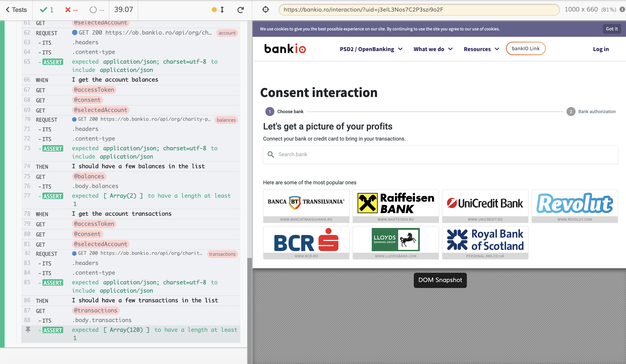The image size is (626, 364).
Task: Click the DOM Snapshot button
Action: [x=440, y=279]
